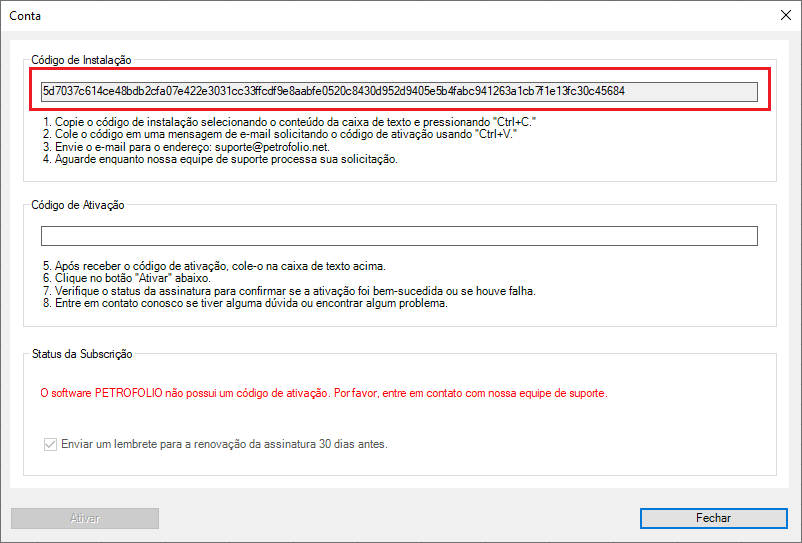
Task: Click the red PETROFOLIO activation status message
Action: tap(323, 393)
